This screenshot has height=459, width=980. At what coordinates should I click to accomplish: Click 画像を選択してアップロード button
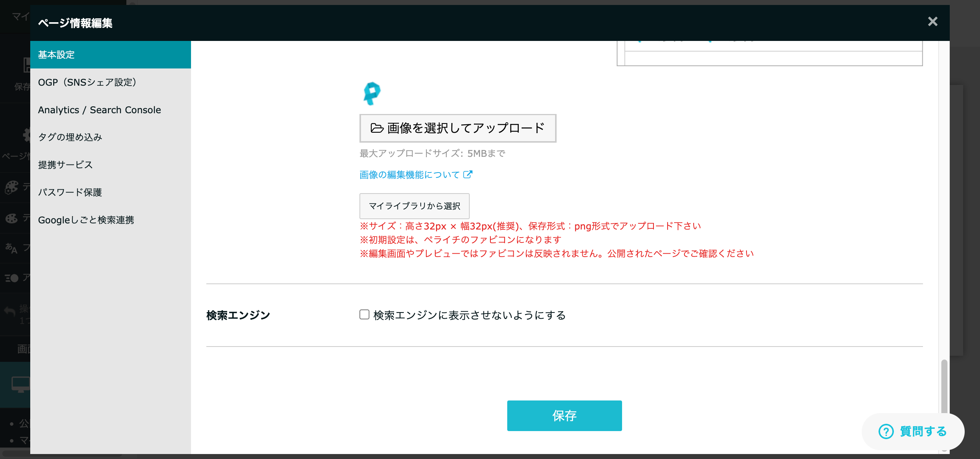coord(458,128)
